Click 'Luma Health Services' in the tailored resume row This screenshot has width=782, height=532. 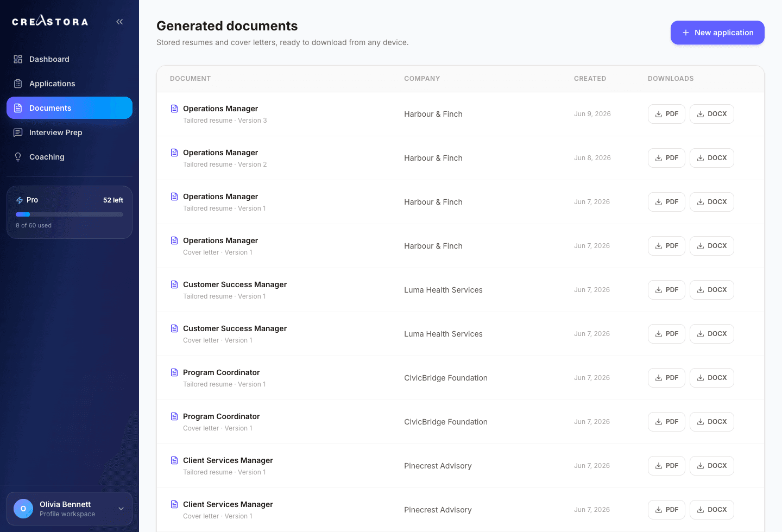point(443,290)
